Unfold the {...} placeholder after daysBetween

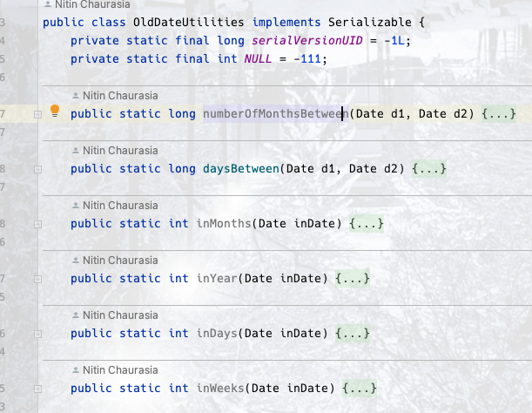pyautogui.click(x=429, y=169)
